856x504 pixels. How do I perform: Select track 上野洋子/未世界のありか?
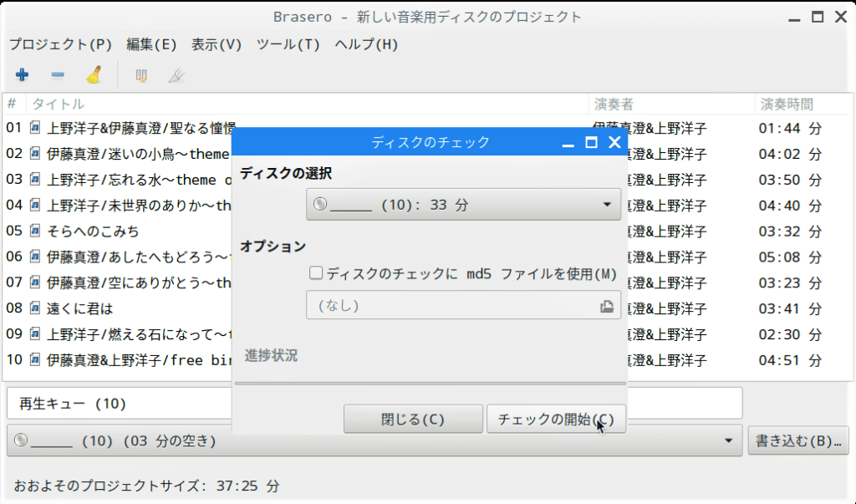coord(140,205)
